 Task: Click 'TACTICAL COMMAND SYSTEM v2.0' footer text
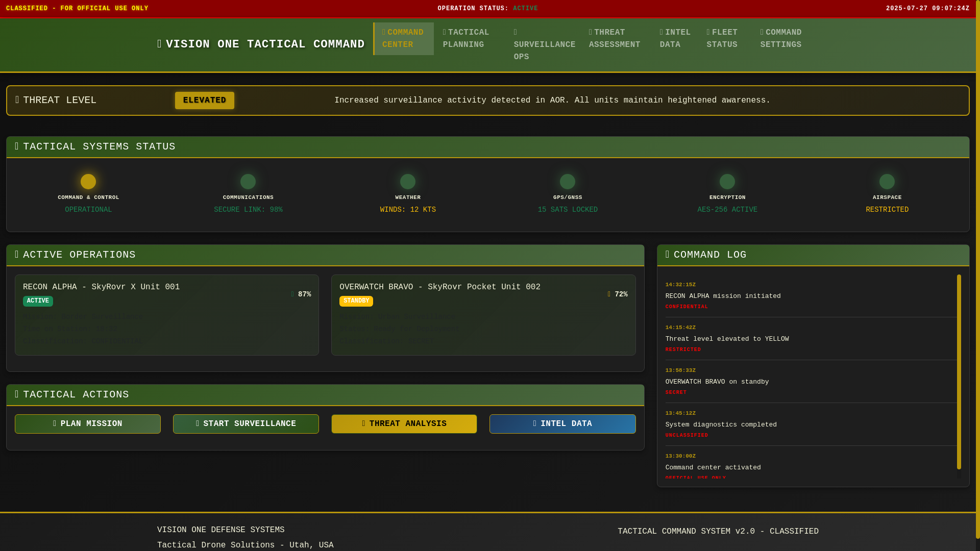pos(686,532)
